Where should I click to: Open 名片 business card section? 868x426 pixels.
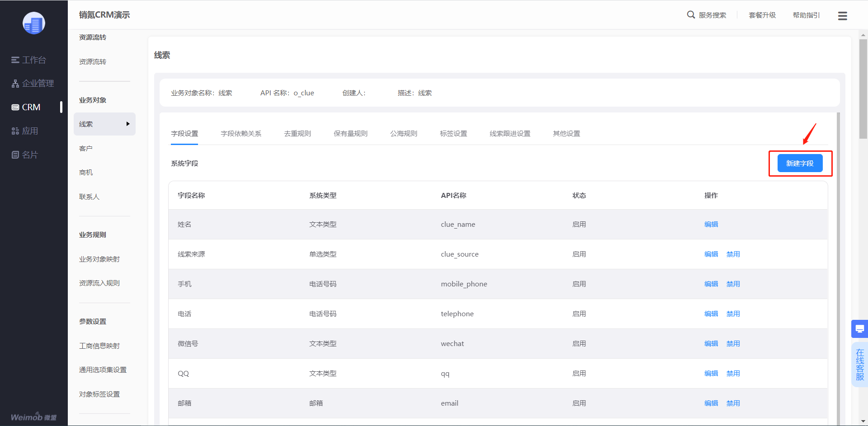pyautogui.click(x=25, y=154)
